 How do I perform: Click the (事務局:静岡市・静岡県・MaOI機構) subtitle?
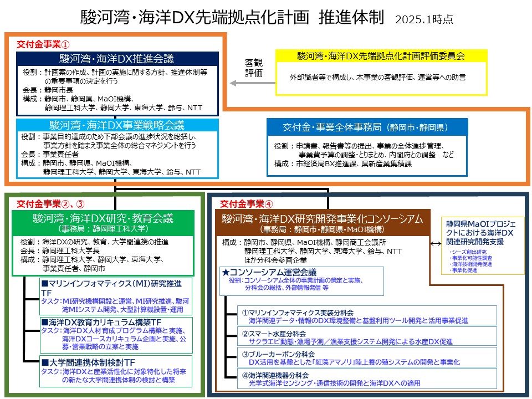[323, 229]
